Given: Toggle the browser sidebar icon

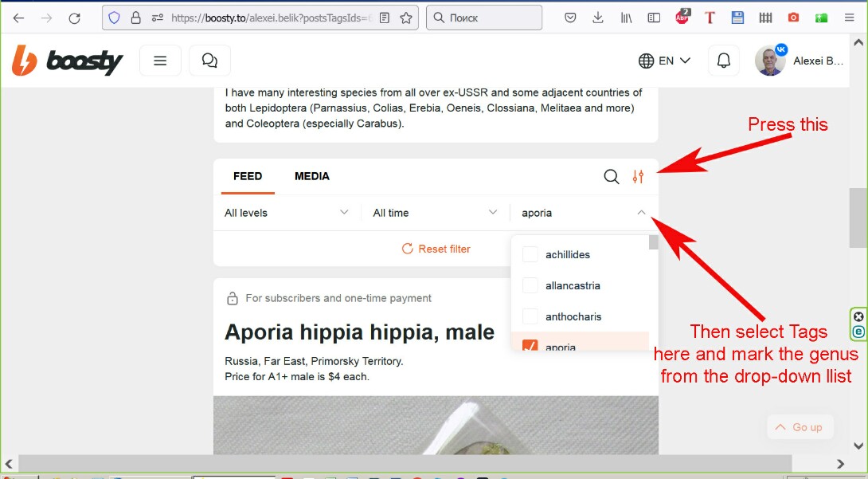Looking at the screenshot, I should pos(654,18).
